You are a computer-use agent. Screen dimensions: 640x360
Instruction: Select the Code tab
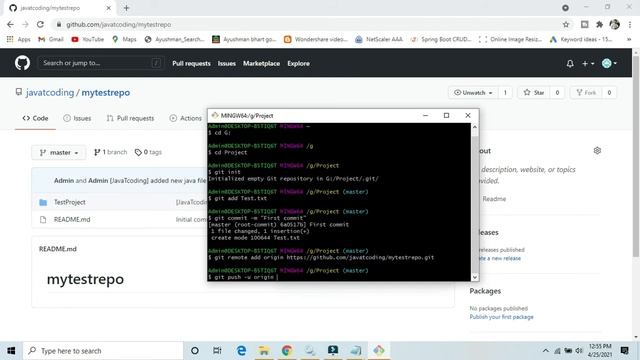[x=35, y=118]
